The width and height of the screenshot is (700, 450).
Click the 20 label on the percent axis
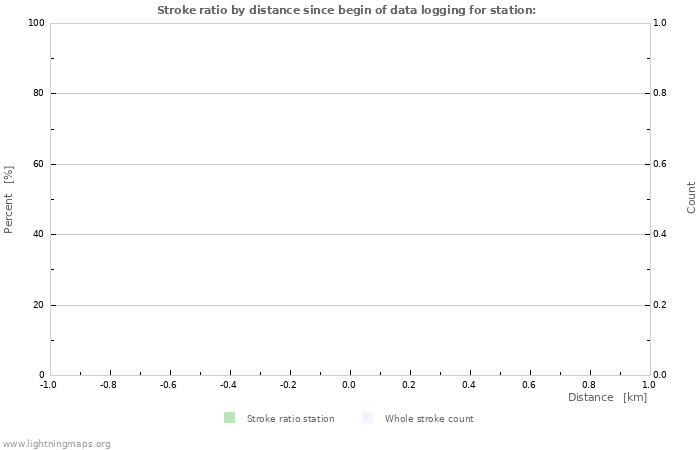point(38,305)
